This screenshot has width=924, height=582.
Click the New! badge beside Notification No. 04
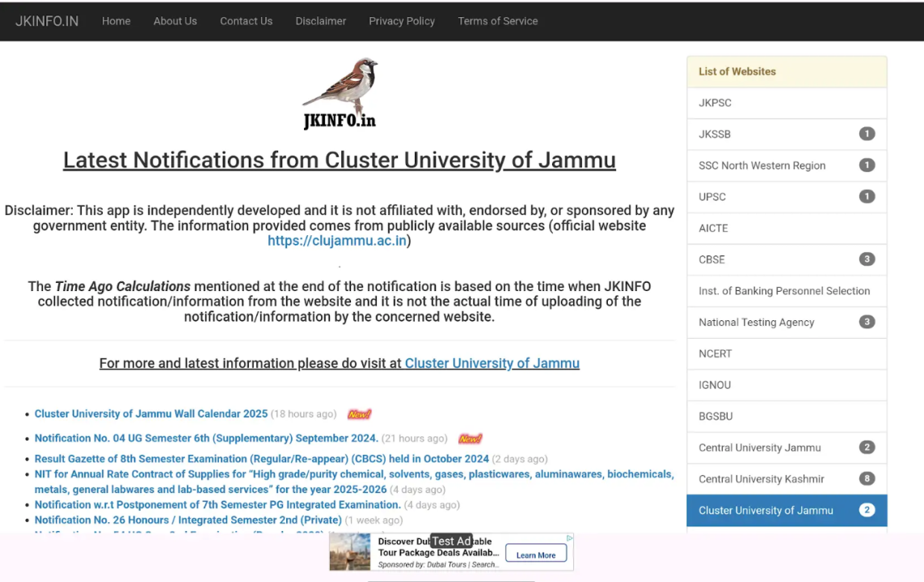pos(470,438)
